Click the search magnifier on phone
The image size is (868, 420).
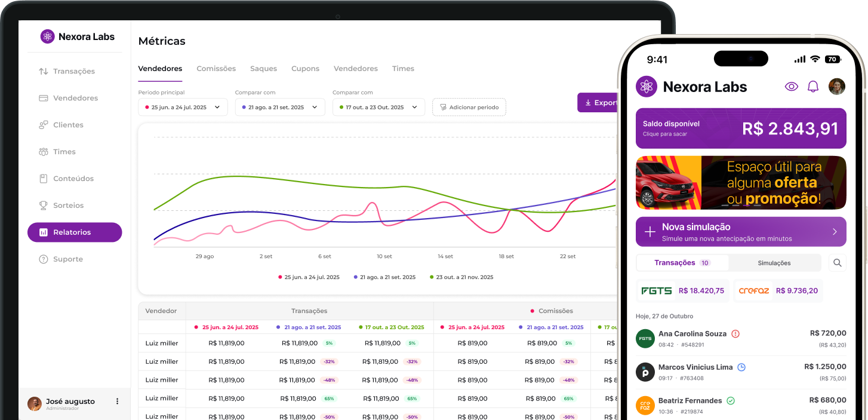tap(838, 263)
